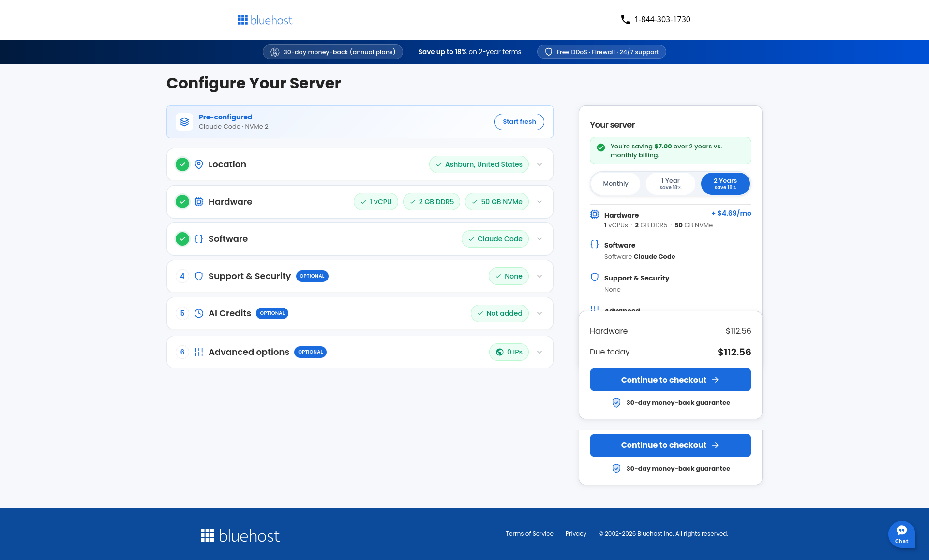Viewport: 929px width, 560px height.
Task: Click the Start fresh button
Action: 519,122
